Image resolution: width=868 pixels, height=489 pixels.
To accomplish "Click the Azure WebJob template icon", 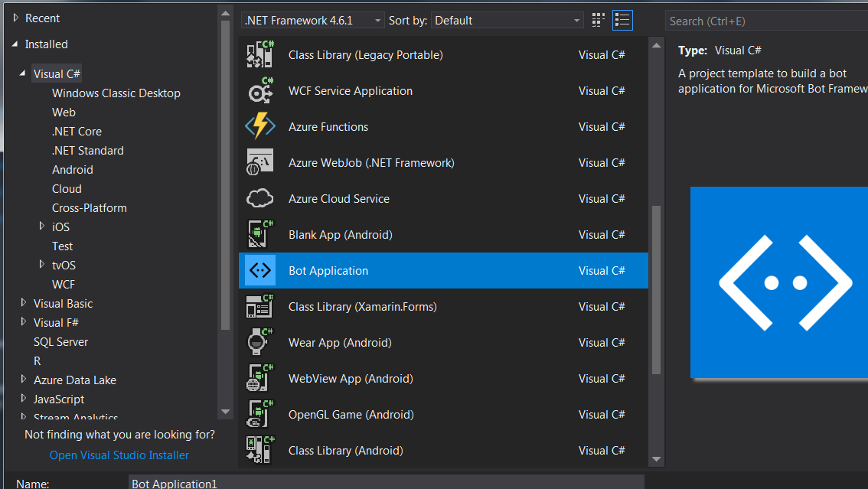I will [x=259, y=163].
